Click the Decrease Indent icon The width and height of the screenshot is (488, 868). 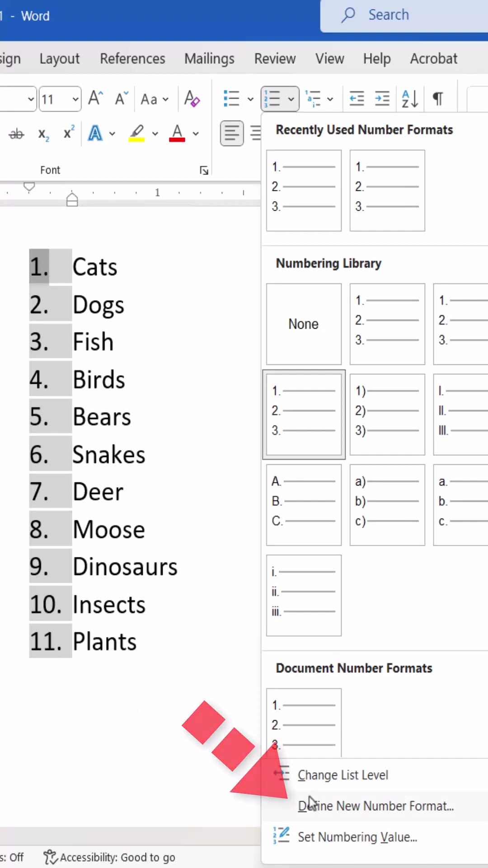357,98
